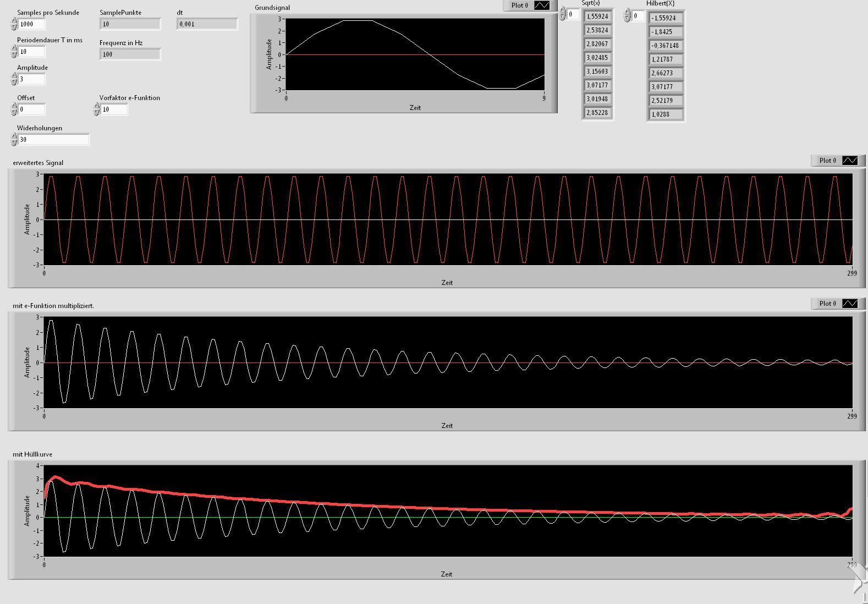The image size is (868, 604).
Task: Click inside the erweitertes Signal plot area
Action: pyautogui.click(x=448, y=219)
